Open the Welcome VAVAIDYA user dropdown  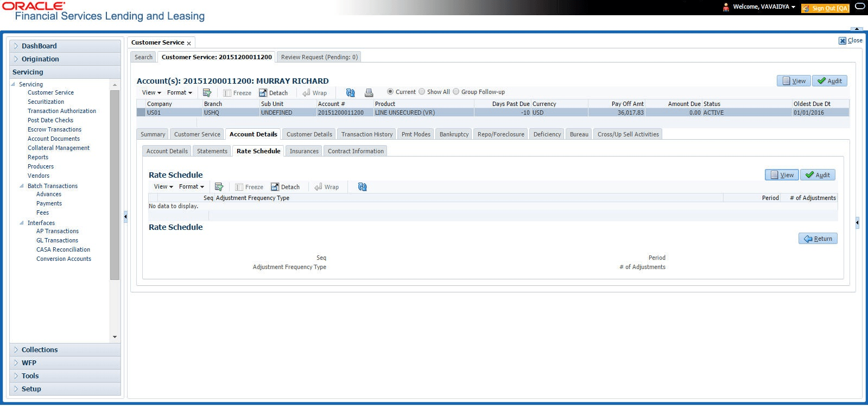click(x=764, y=7)
